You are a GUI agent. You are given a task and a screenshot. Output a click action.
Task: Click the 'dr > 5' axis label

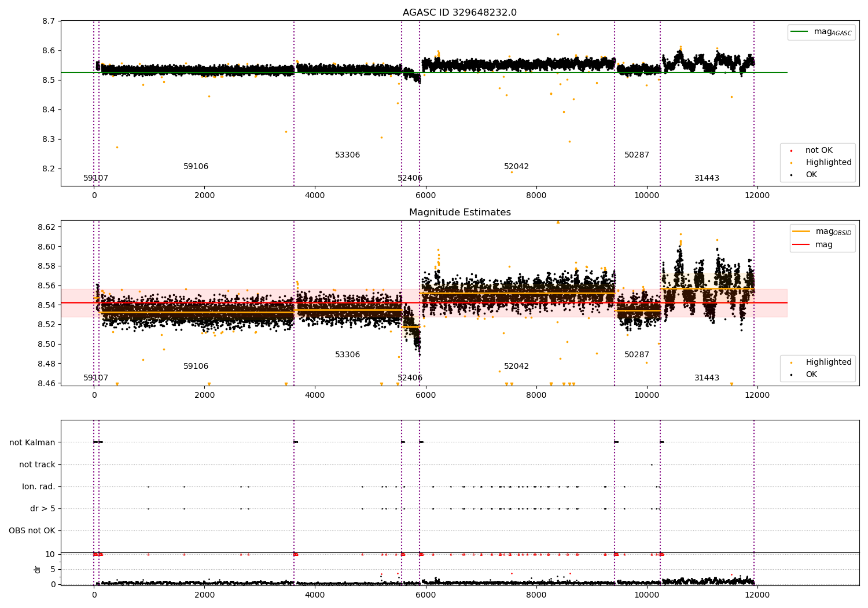click(x=43, y=509)
